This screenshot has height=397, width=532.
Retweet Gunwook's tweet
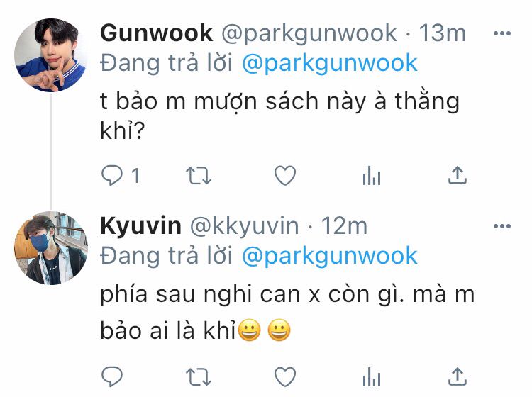199,175
